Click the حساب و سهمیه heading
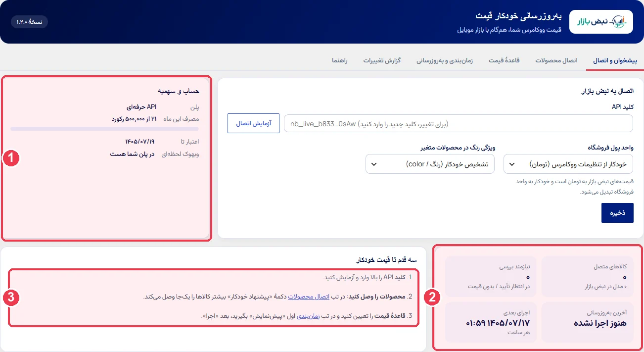This screenshot has height=352, width=644. click(179, 91)
